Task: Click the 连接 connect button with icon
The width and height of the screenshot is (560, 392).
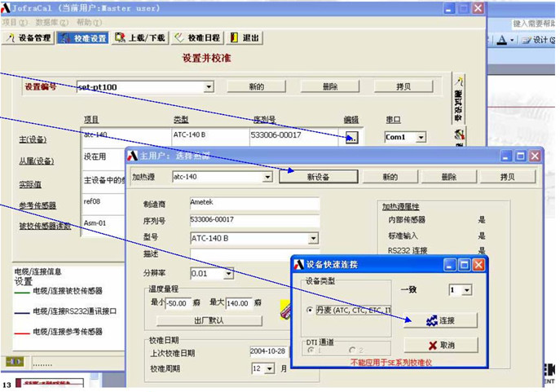Action: click(x=440, y=321)
